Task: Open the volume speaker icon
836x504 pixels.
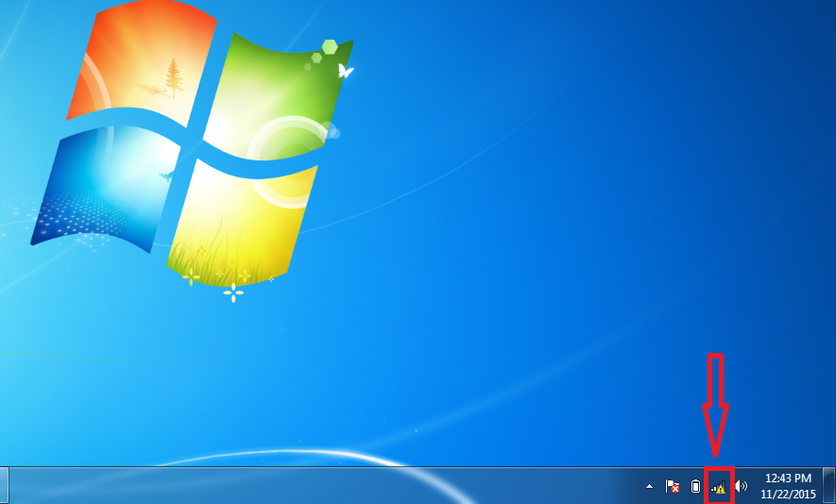Action: (x=742, y=486)
